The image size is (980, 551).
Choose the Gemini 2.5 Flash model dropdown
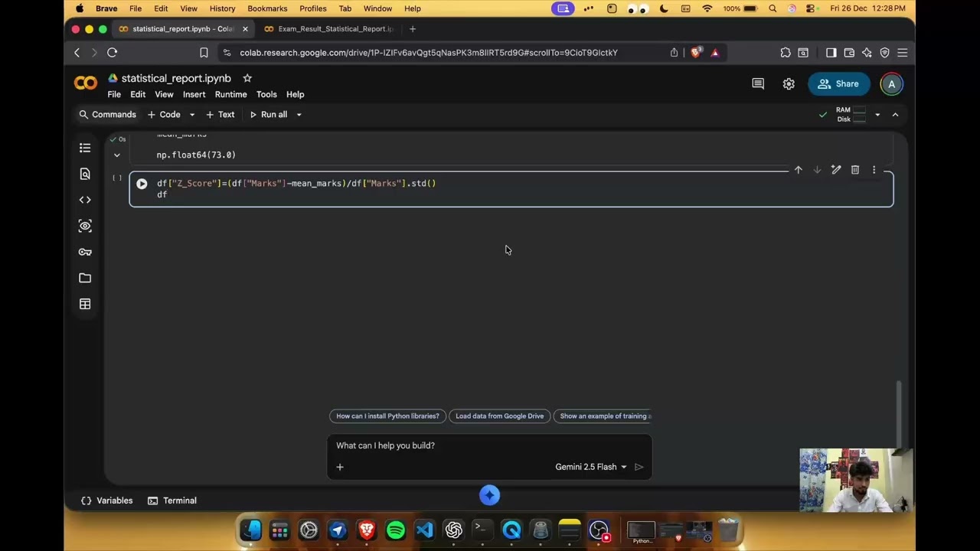[x=591, y=467]
